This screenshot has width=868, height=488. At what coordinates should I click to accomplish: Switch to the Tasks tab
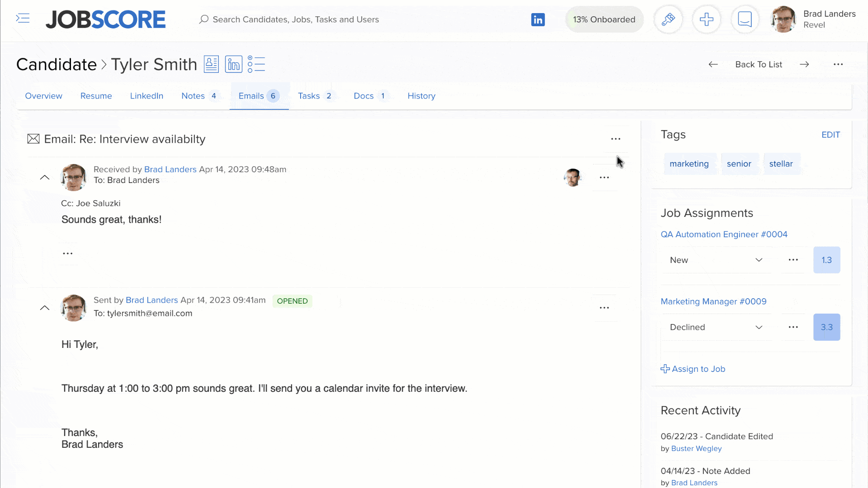[316, 96]
